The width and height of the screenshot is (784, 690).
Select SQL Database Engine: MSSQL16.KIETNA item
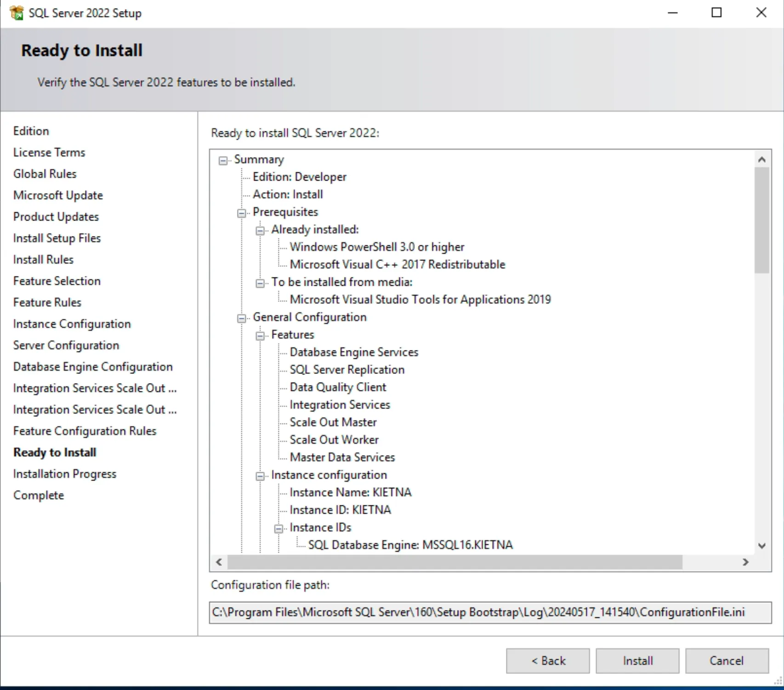point(410,545)
